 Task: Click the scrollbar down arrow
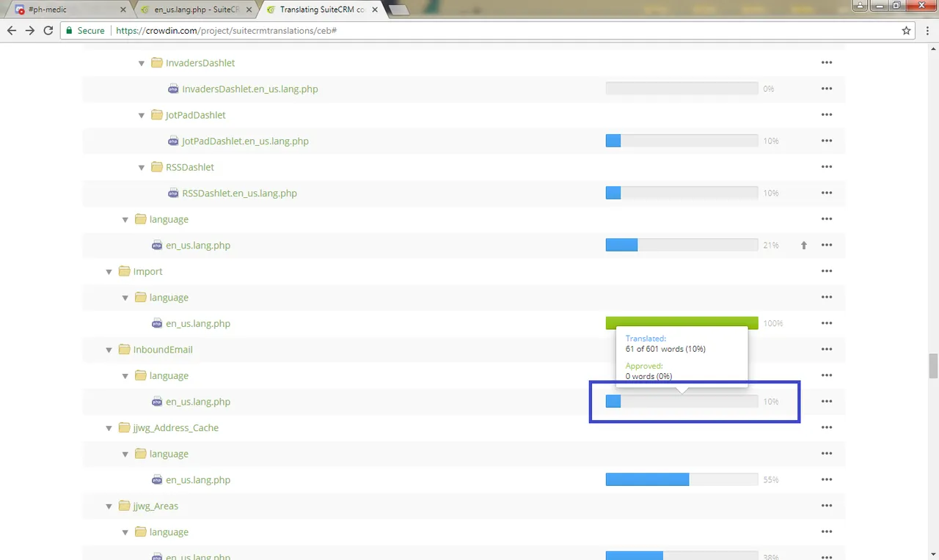pos(933,554)
